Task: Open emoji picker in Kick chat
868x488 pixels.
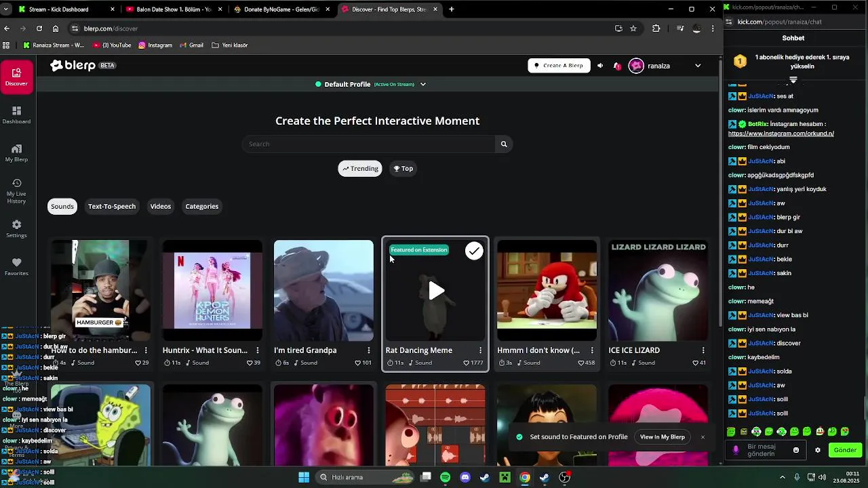Action: point(796,450)
